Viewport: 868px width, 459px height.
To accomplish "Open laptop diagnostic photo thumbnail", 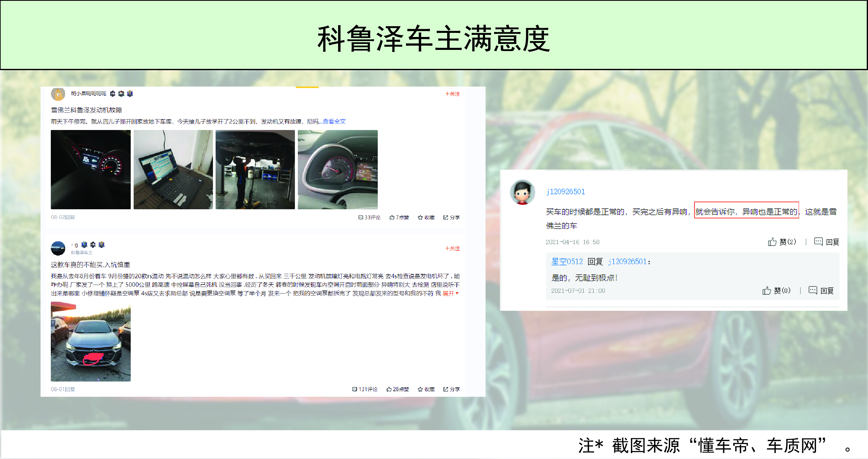I will click(173, 169).
